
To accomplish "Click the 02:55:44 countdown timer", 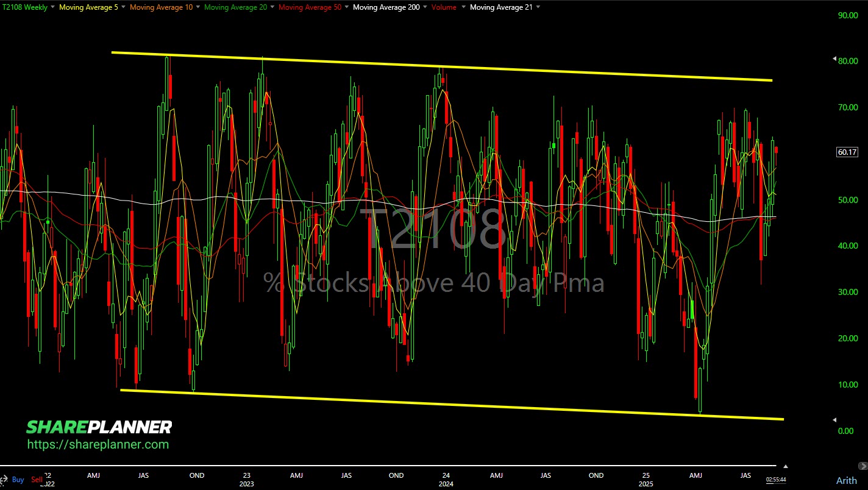I will pyautogui.click(x=775, y=480).
